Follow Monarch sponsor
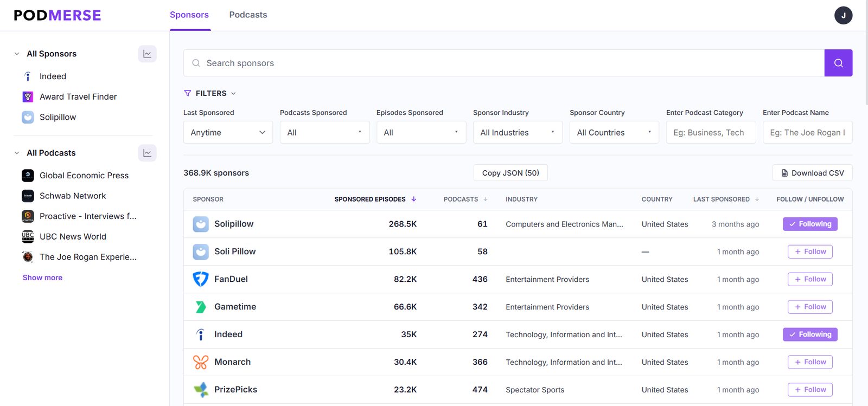 810,362
